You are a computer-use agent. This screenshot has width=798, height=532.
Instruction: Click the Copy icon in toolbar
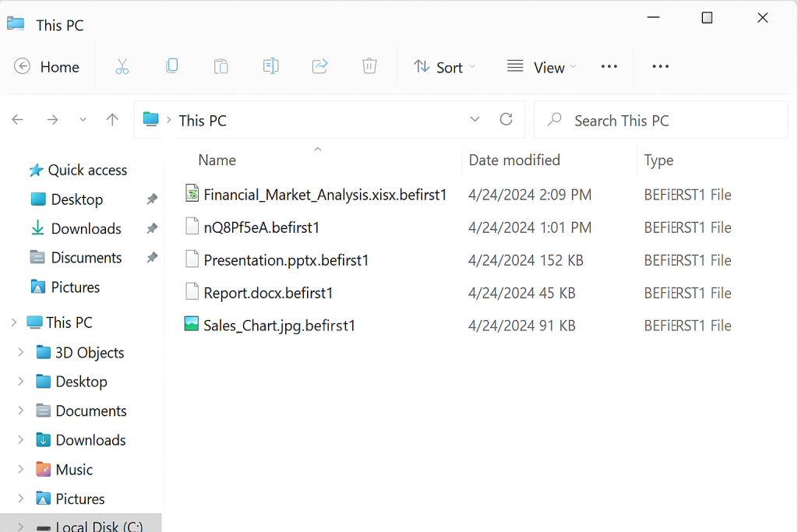click(171, 67)
